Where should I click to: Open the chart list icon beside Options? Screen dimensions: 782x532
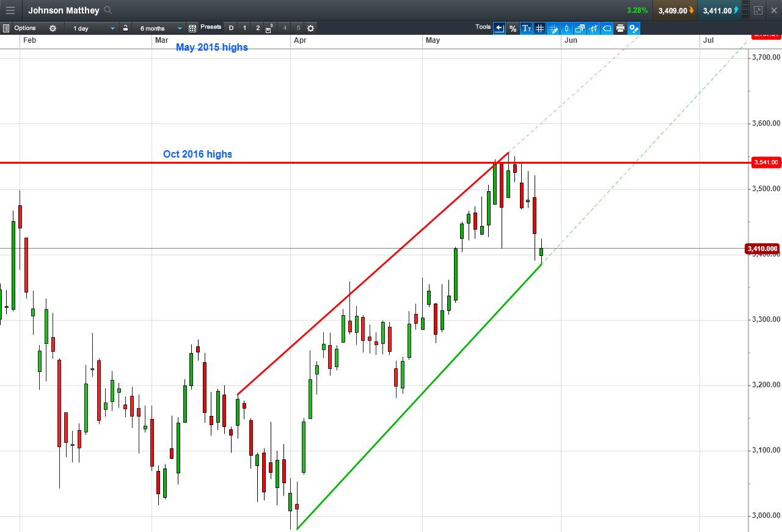[6, 28]
